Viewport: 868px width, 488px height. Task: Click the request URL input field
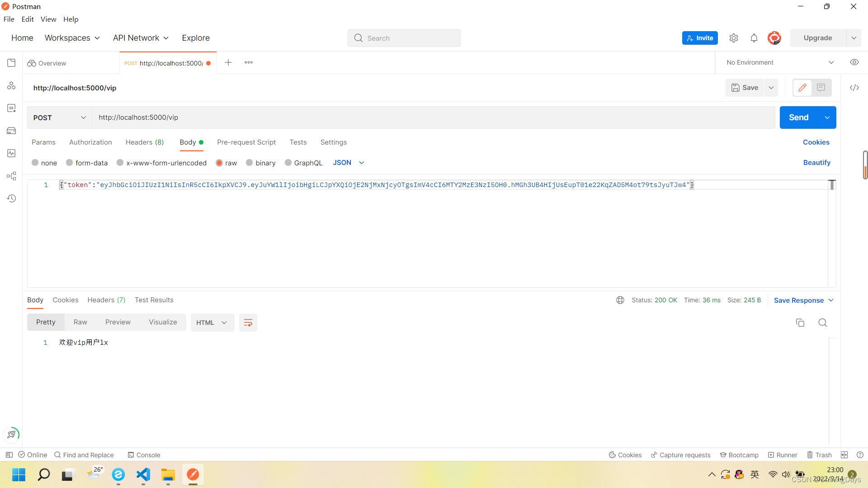coord(433,117)
